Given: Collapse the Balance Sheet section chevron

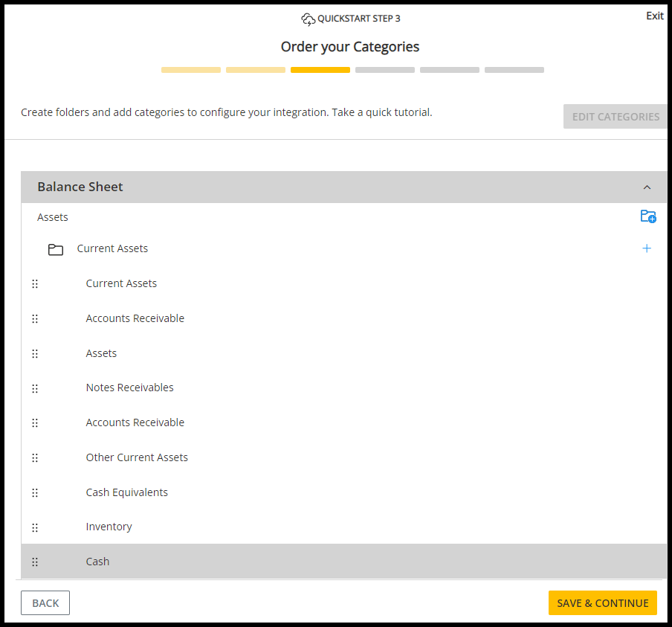Looking at the screenshot, I should [647, 187].
